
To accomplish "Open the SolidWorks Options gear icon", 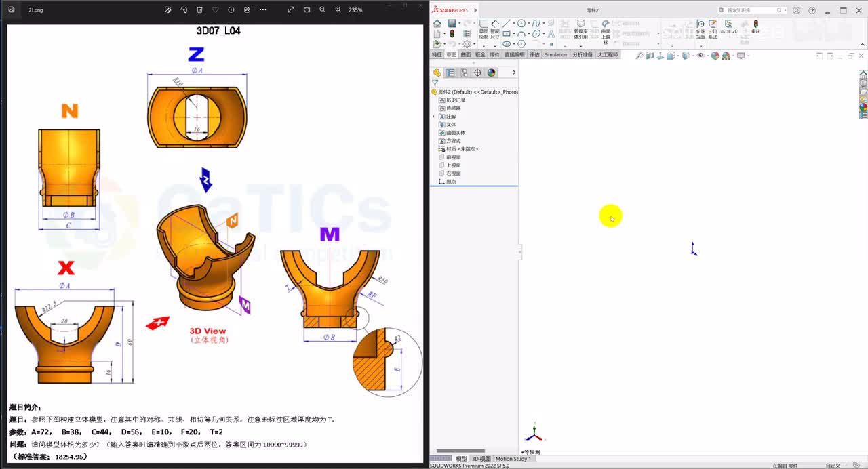I will click(467, 44).
